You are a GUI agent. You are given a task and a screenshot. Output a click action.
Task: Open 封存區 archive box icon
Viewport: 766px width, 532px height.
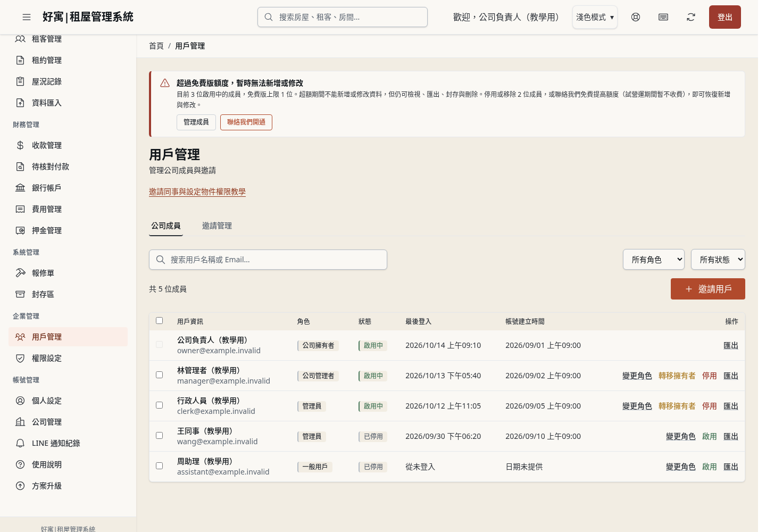(20, 294)
